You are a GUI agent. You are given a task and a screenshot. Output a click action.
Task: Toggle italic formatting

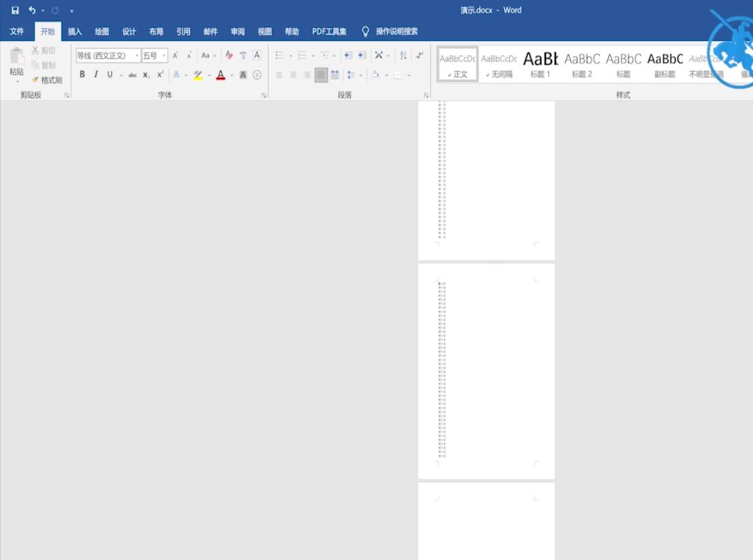pyautogui.click(x=96, y=74)
